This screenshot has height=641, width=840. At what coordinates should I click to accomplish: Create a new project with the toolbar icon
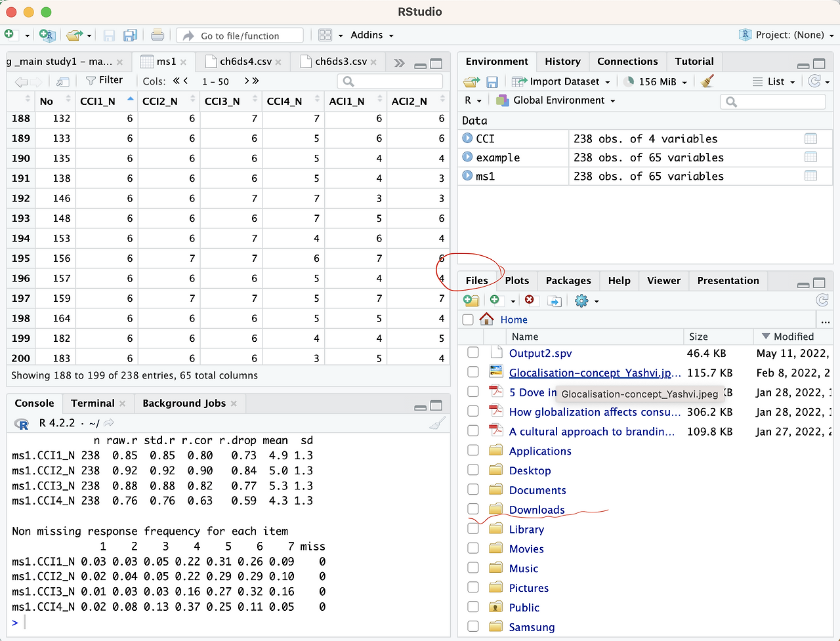click(47, 35)
